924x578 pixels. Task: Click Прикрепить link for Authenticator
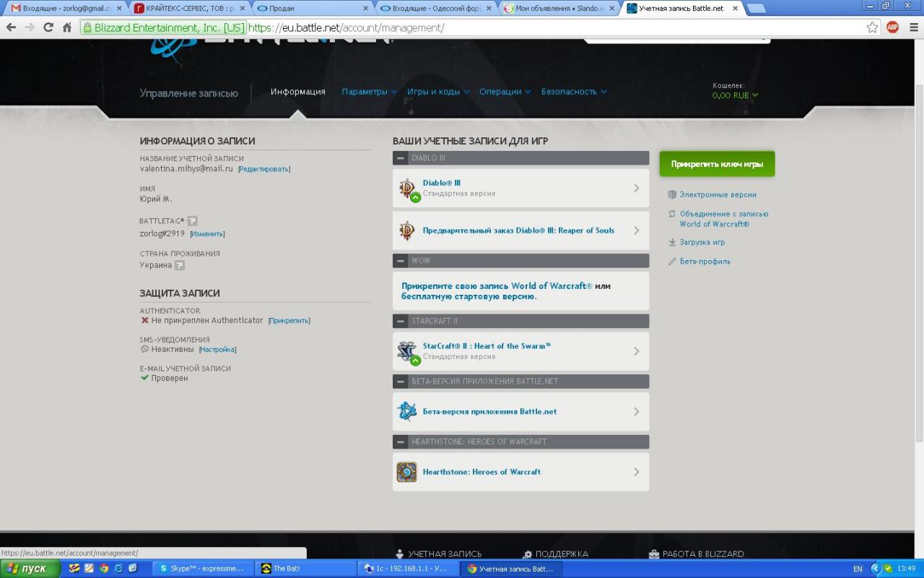tap(289, 321)
